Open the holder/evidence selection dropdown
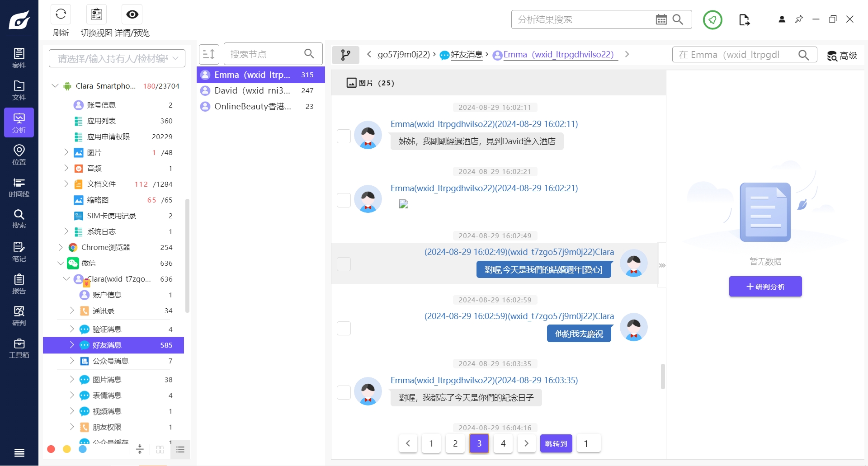Viewport: 868px width, 466px height. (x=117, y=58)
